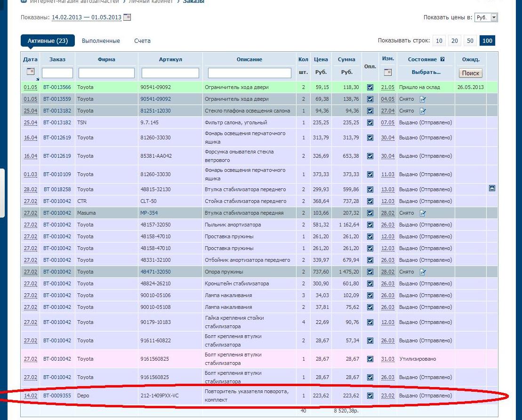
Task: Open calendar icon next to shown date range
Action: (x=127, y=17)
